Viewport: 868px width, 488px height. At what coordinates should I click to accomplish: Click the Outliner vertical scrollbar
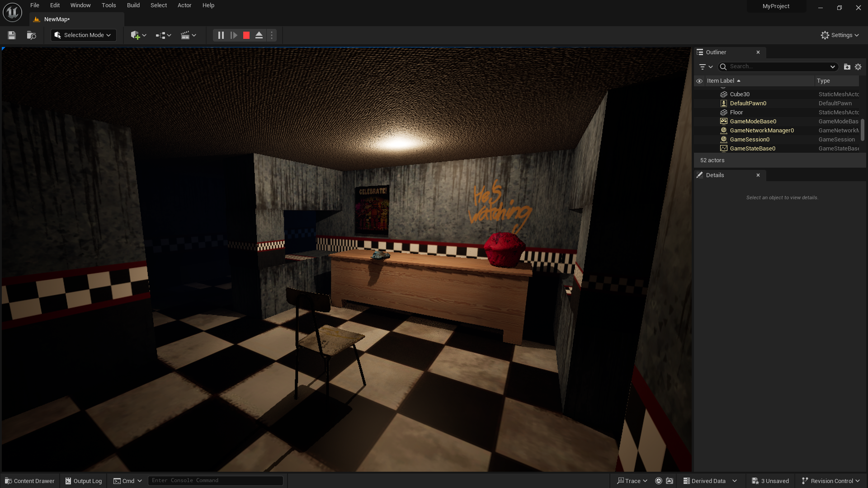click(863, 130)
